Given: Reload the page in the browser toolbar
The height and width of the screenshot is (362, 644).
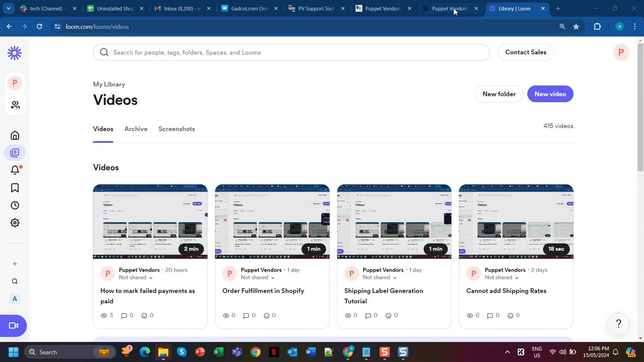Looking at the screenshot, I should (39, 27).
